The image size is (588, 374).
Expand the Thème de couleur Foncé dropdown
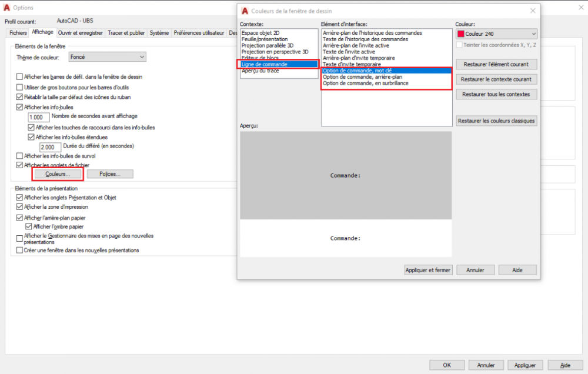pyautogui.click(x=107, y=57)
